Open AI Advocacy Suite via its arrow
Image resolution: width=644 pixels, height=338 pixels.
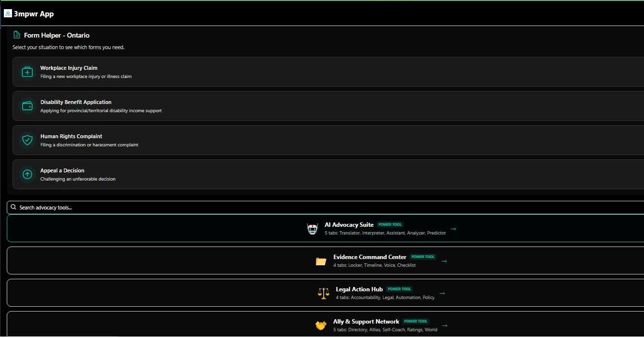tap(453, 229)
